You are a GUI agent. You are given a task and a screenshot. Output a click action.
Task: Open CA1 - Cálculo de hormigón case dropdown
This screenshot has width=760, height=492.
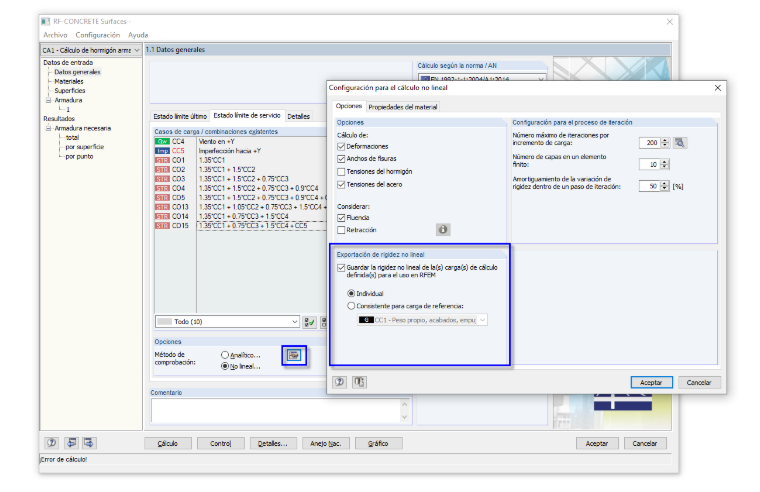point(91,50)
